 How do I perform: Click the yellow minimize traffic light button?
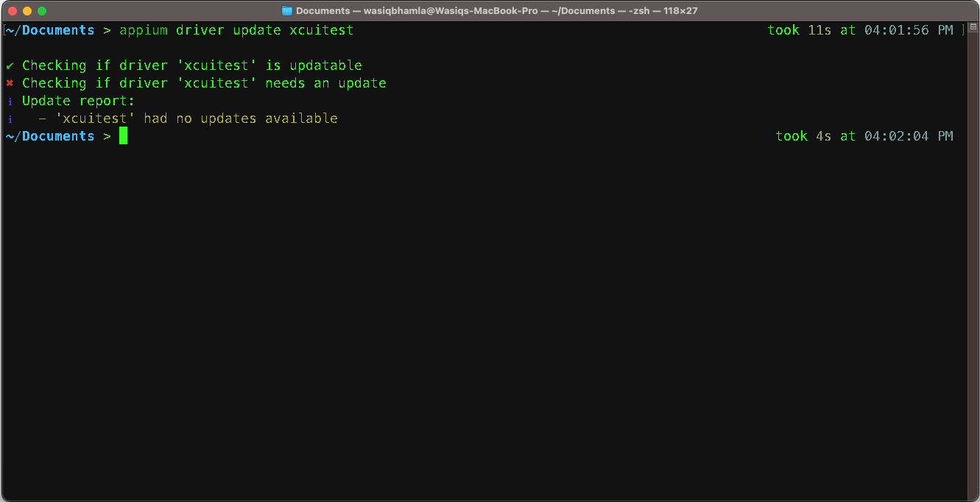(x=27, y=11)
